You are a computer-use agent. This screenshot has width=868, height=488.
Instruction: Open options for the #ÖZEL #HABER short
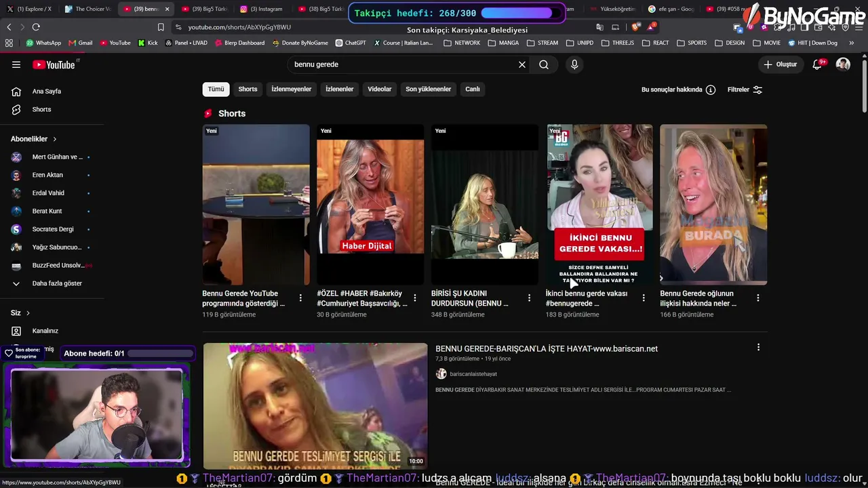click(415, 298)
